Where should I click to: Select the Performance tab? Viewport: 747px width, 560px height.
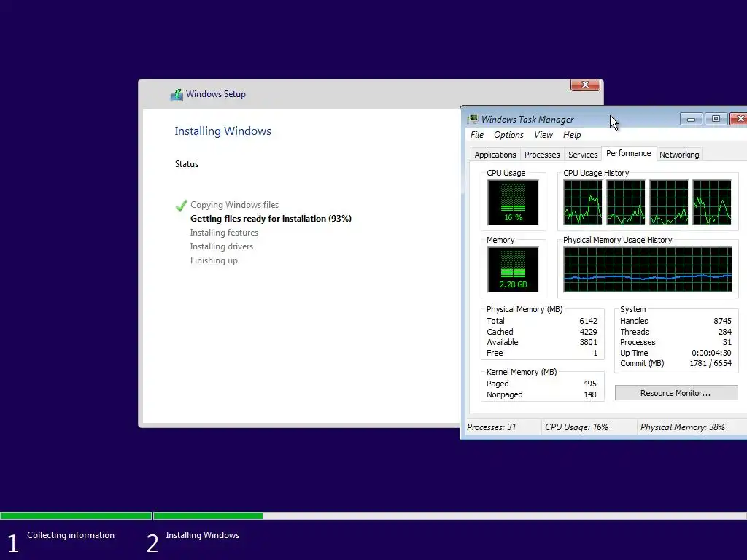pyautogui.click(x=628, y=153)
